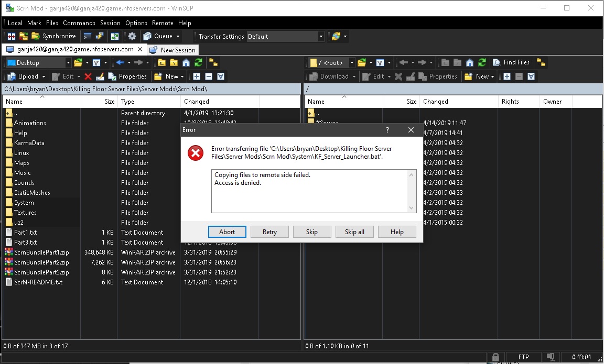Expand the local Desktop drive dropdown

click(68, 63)
